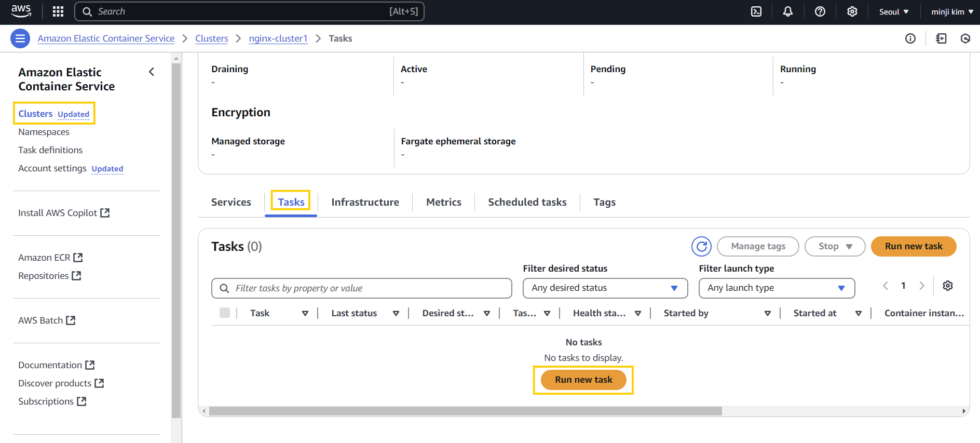This screenshot has height=443, width=980.
Task: Open the Metrics tab
Action: [x=444, y=202]
